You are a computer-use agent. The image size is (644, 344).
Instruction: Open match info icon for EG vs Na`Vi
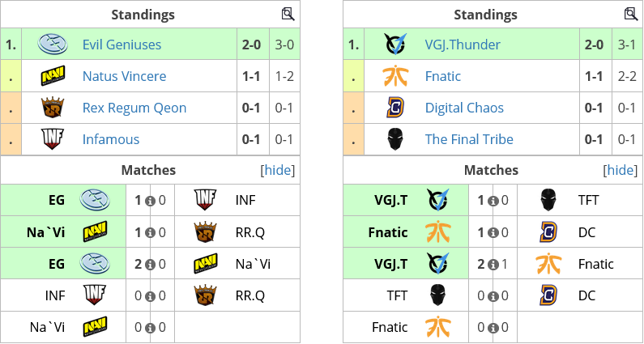151,265
